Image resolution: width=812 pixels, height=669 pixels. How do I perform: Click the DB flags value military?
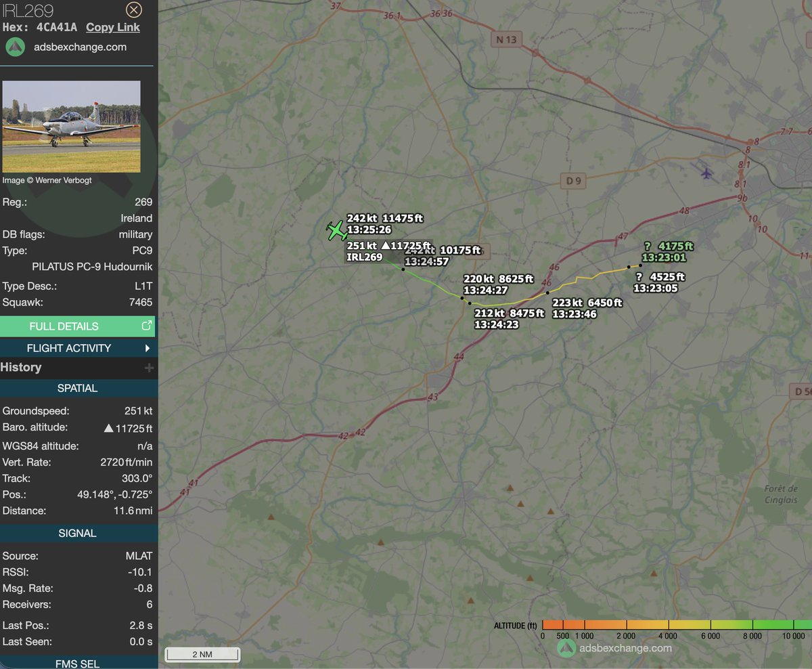pyautogui.click(x=135, y=234)
